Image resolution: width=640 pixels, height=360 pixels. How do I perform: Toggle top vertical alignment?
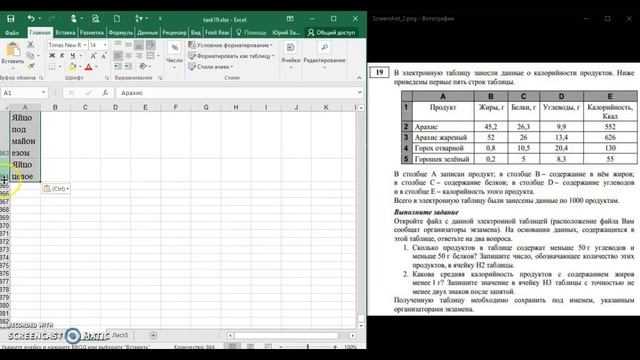point(118,45)
